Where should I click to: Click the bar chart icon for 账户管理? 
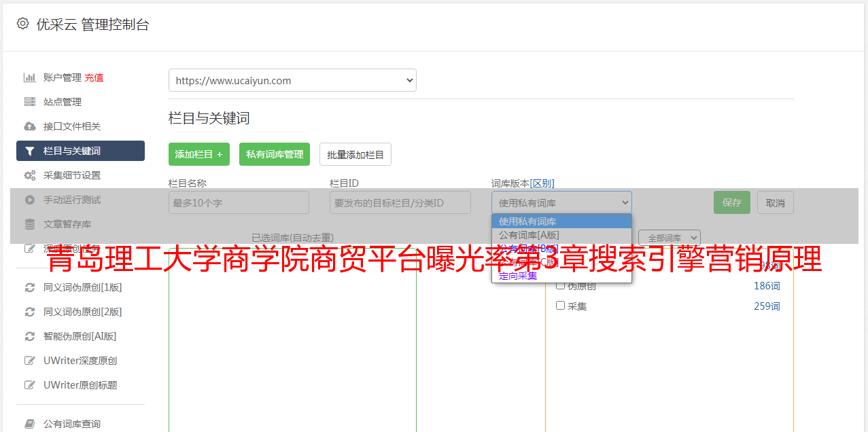pyautogui.click(x=29, y=77)
